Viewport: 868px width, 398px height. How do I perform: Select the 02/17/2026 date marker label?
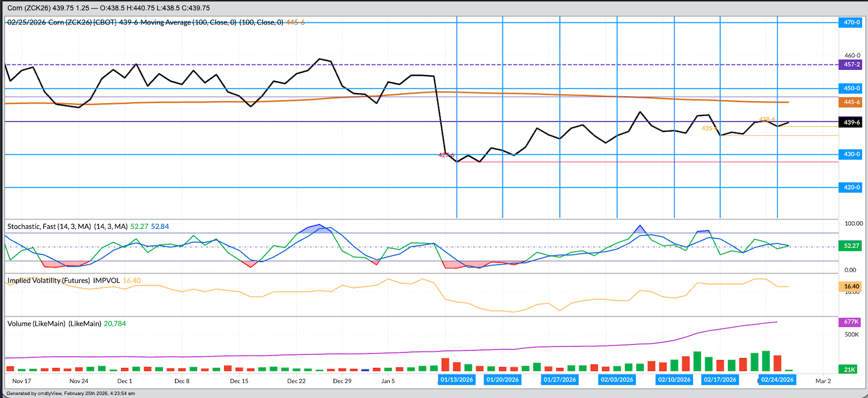(720, 380)
